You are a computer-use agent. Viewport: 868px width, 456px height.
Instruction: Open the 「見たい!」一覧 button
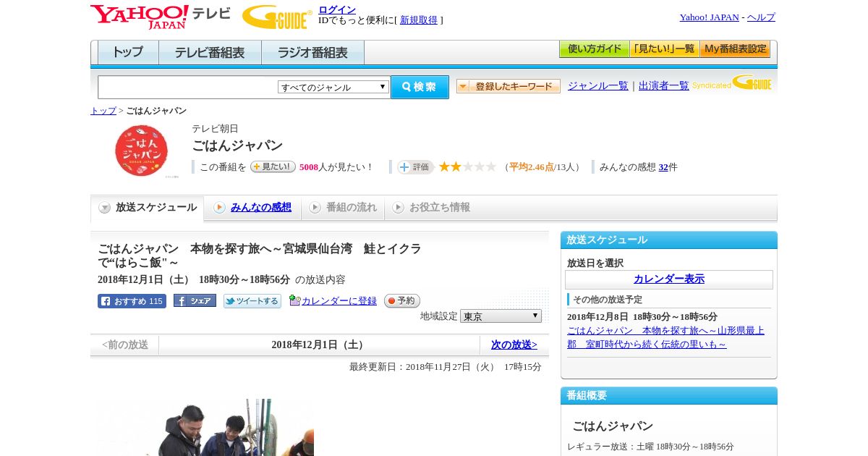tap(664, 49)
